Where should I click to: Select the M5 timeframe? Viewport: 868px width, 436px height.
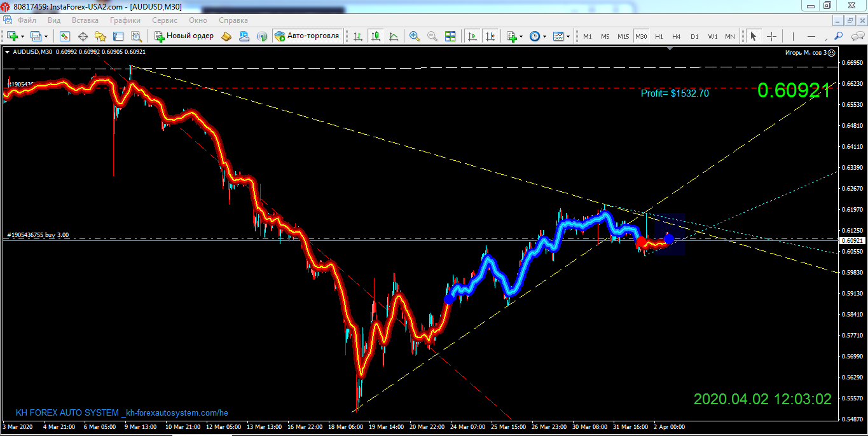tap(605, 36)
